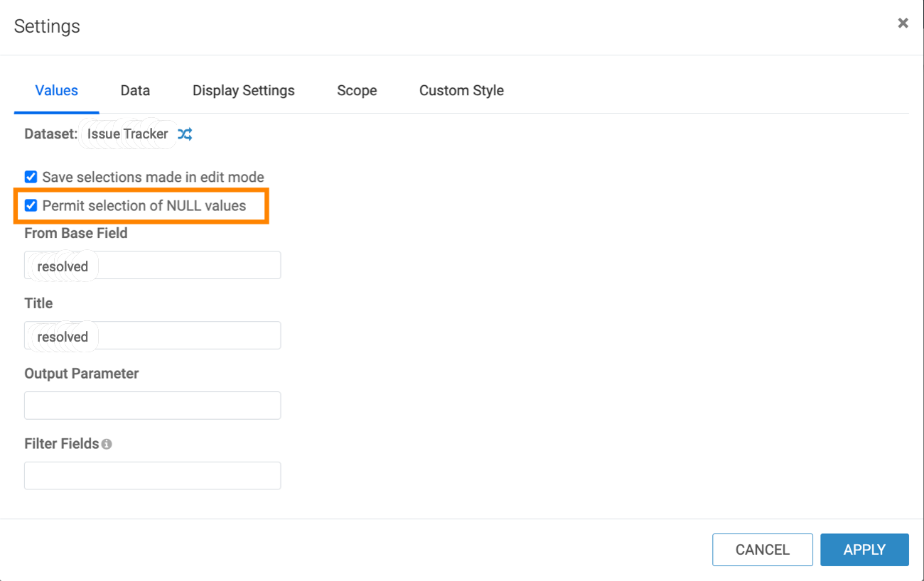Focus the From Base Field input box
924x581 pixels.
185,266
